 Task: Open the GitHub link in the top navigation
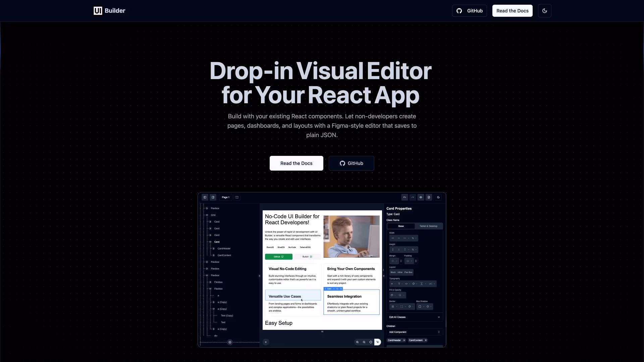coord(469,11)
